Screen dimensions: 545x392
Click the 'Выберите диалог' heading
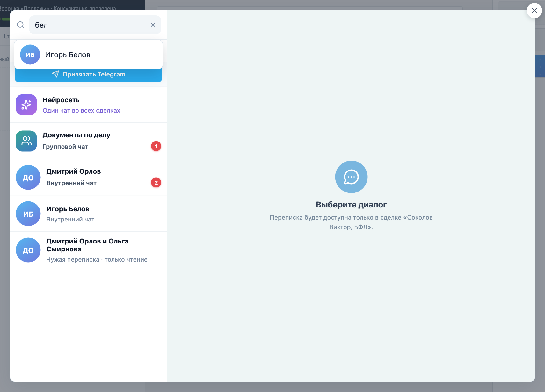[351, 205]
